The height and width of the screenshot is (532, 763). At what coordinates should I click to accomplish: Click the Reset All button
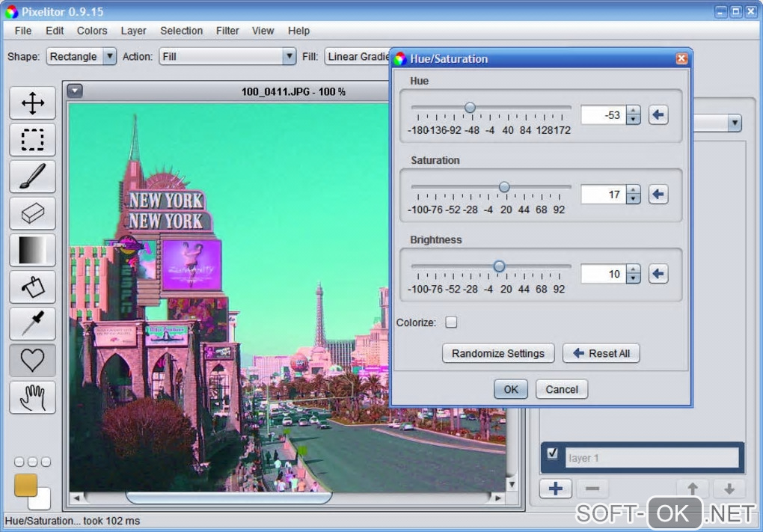click(x=601, y=353)
